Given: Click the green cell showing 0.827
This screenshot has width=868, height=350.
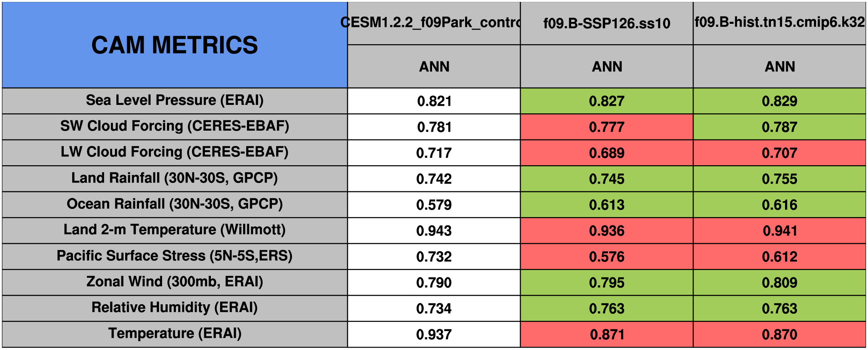Looking at the screenshot, I should tap(606, 101).
